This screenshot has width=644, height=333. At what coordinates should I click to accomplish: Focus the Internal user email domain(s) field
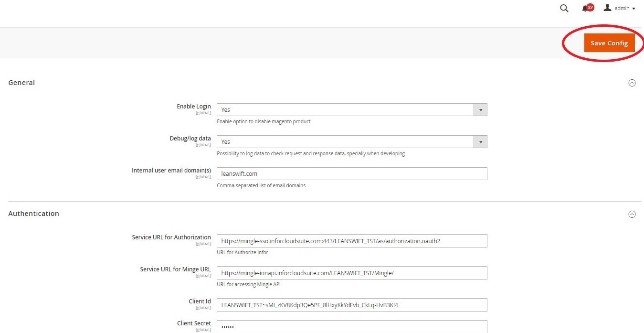352,174
